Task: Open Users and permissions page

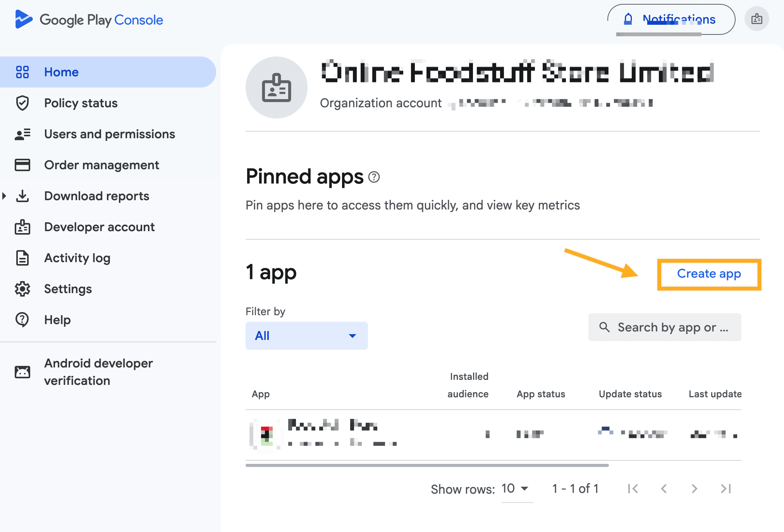Action: 108,134
